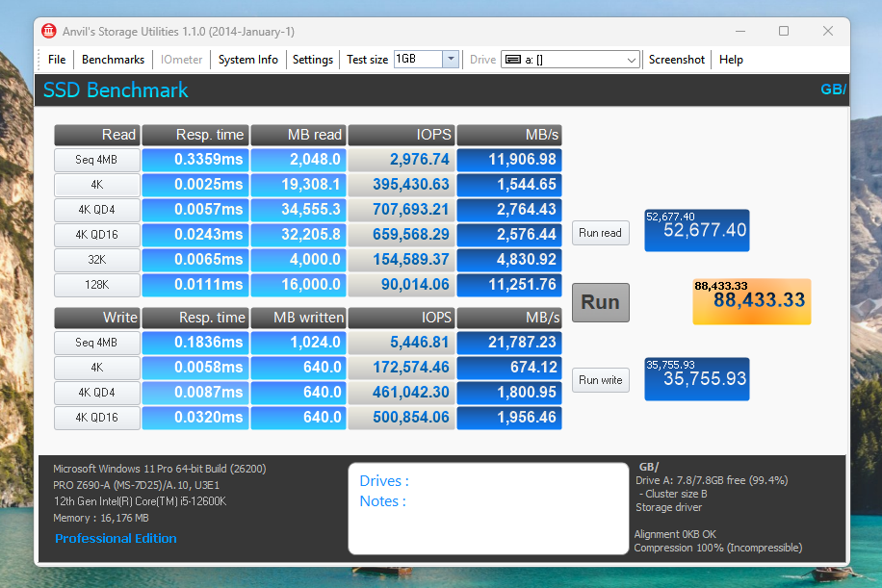This screenshot has height=588, width=882.
Task: Open the File menu
Action: pos(57,60)
